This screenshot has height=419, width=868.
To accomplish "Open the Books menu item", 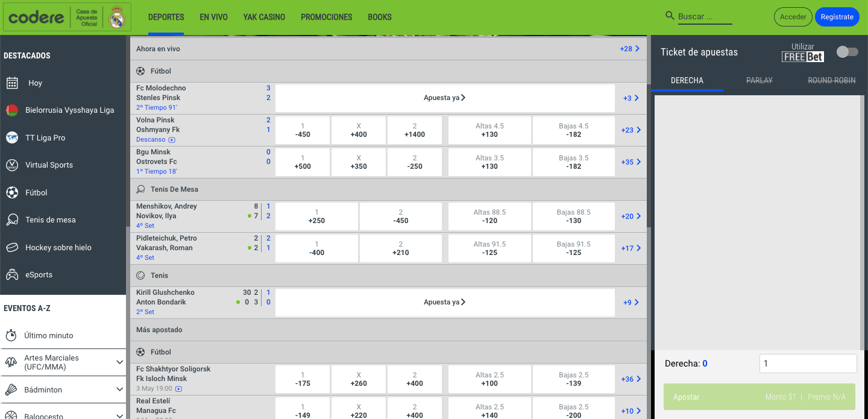I will click(x=380, y=17).
